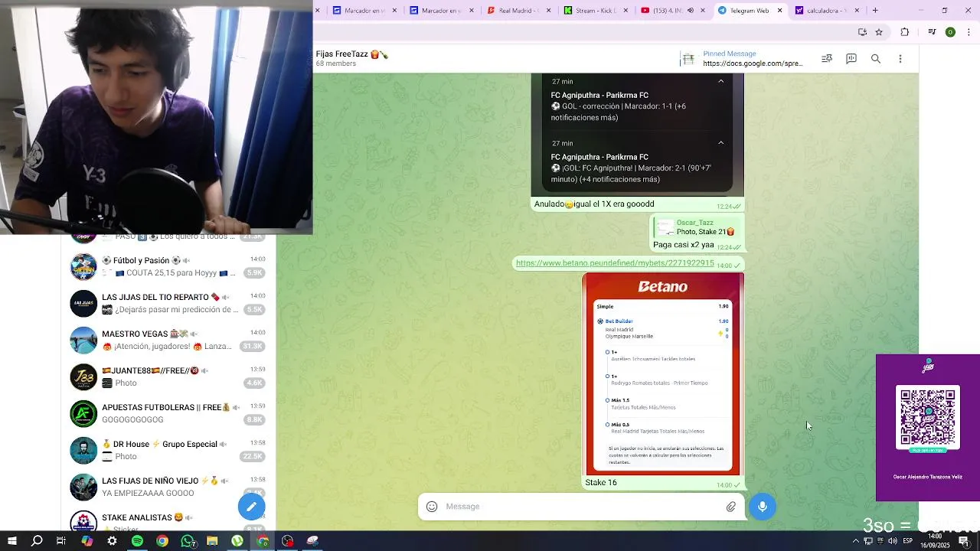Open Chrome extensions puzzle icon

point(905,32)
